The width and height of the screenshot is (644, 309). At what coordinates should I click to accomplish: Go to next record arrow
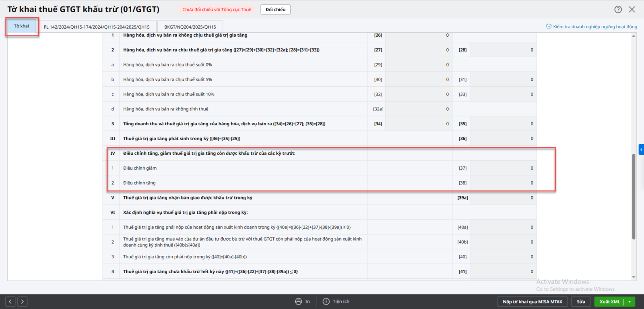[23, 301]
